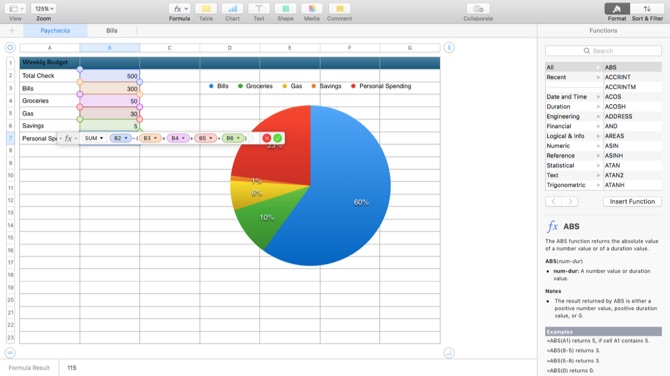Image resolution: width=670 pixels, height=376 pixels.
Task: Select the Text function category
Action: point(574,175)
